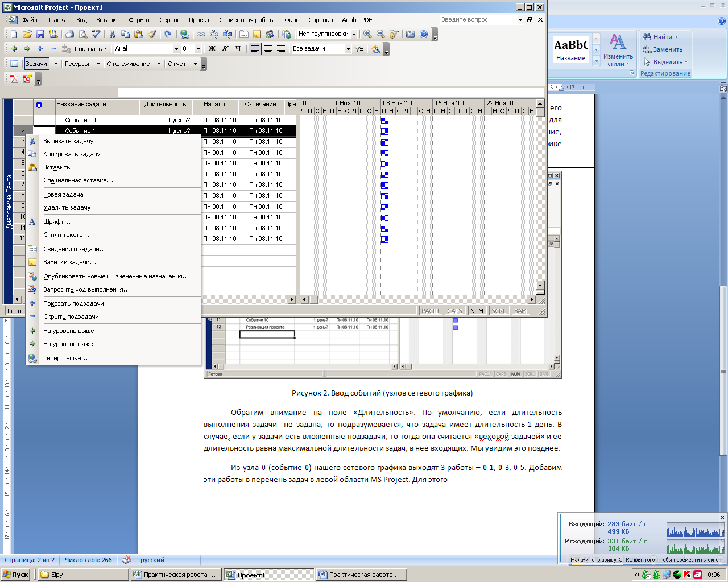Click the Copy Picture camera icon

click(x=410, y=34)
